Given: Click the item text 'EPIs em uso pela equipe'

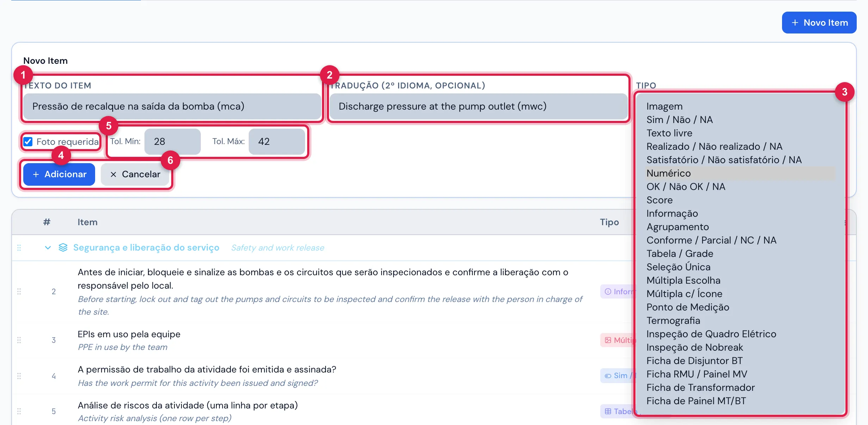Looking at the screenshot, I should pyautogui.click(x=129, y=334).
